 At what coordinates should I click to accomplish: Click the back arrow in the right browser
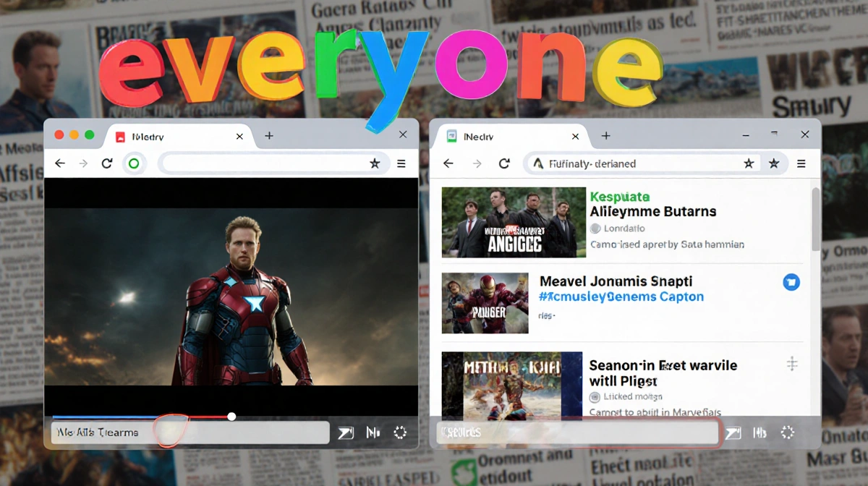(x=448, y=163)
